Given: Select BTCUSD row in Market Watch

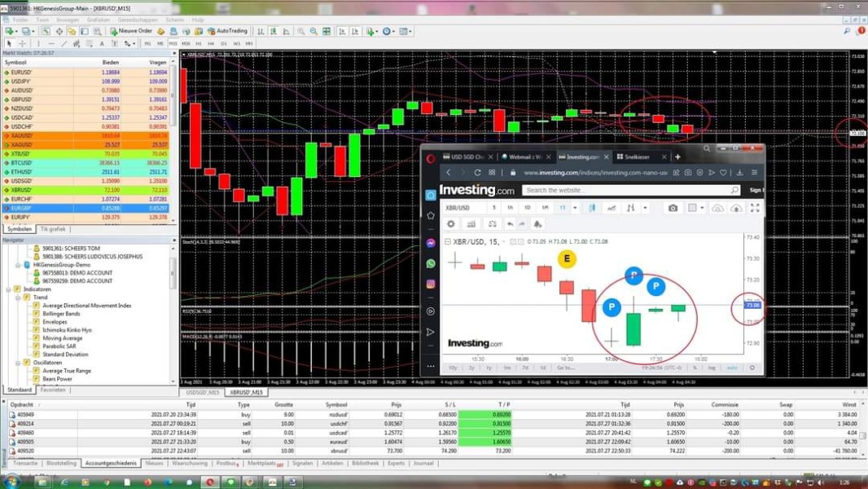Looking at the screenshot, I should coord(86,163).
